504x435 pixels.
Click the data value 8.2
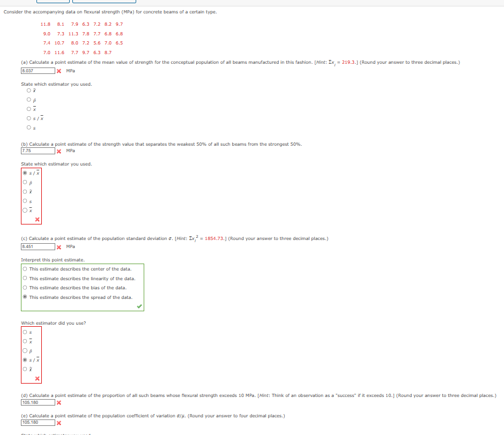pos(108,24)
